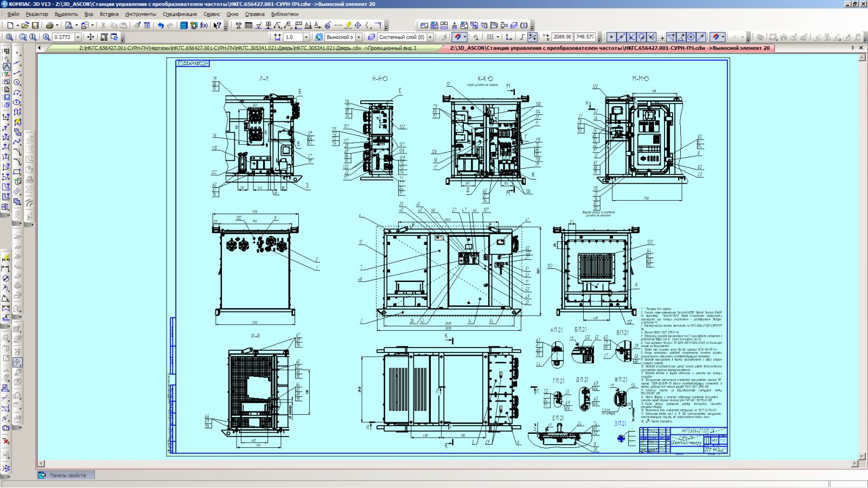Click the X coordinate field 2089.98

coord(562,37)
